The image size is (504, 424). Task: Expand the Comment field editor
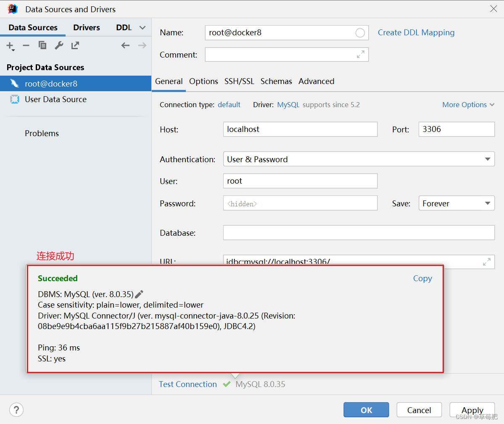tap(361, 54)
